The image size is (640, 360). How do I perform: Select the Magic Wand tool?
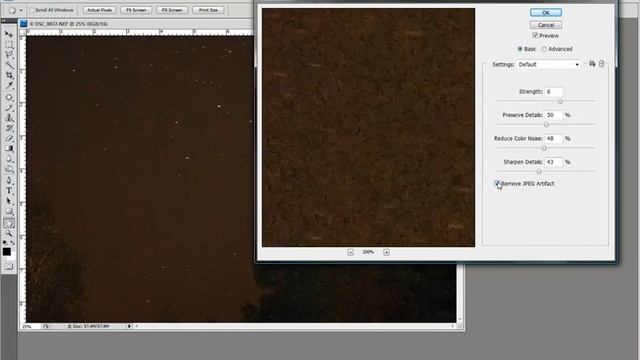9,65
